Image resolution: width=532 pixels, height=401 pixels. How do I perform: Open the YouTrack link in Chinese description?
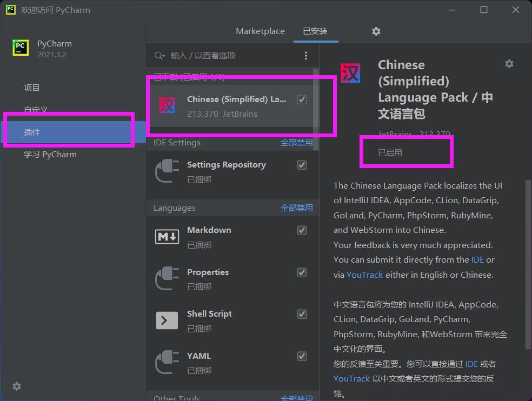click(x=351, y=379)
